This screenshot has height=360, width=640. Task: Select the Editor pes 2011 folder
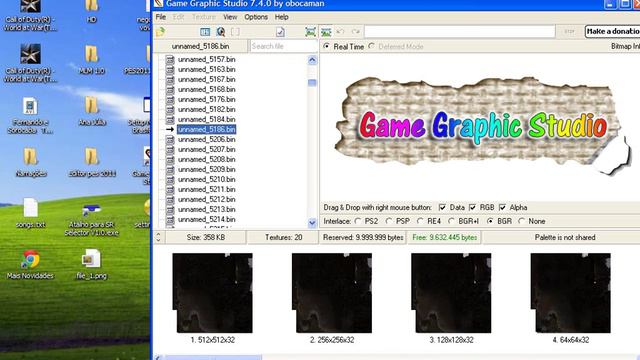tap(92, 162)
